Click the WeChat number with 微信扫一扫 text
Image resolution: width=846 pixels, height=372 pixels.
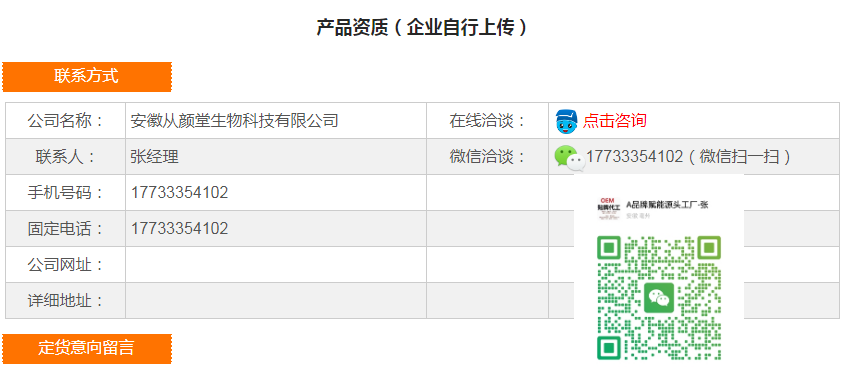click(690, 157)
